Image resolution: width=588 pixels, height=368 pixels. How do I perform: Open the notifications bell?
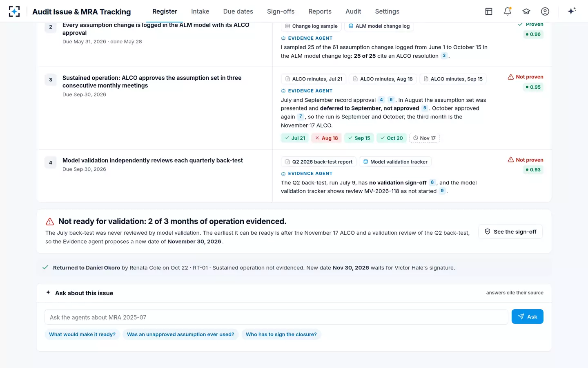point(508,11)
